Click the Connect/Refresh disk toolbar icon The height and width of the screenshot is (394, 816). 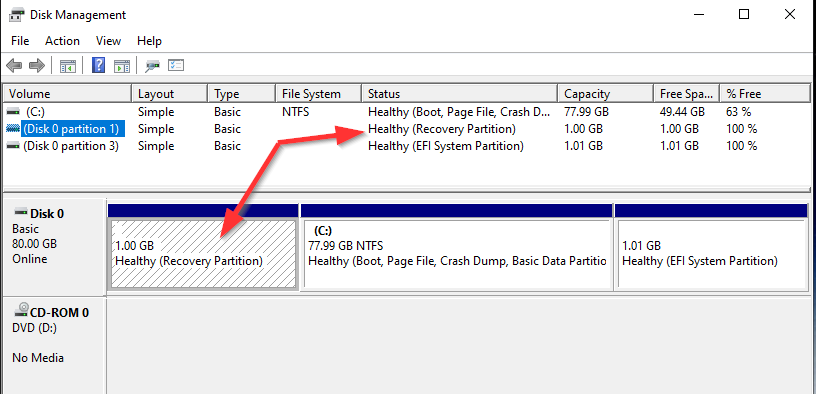152,66
